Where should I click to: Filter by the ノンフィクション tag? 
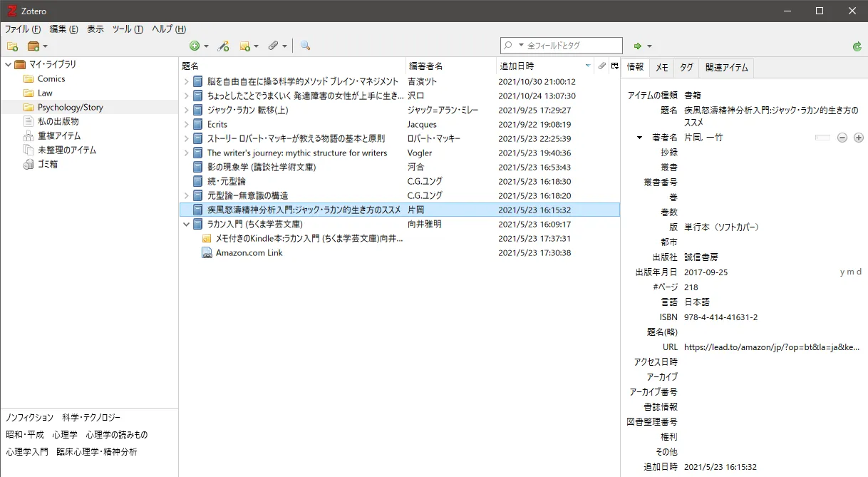click(x=29, y=417)
